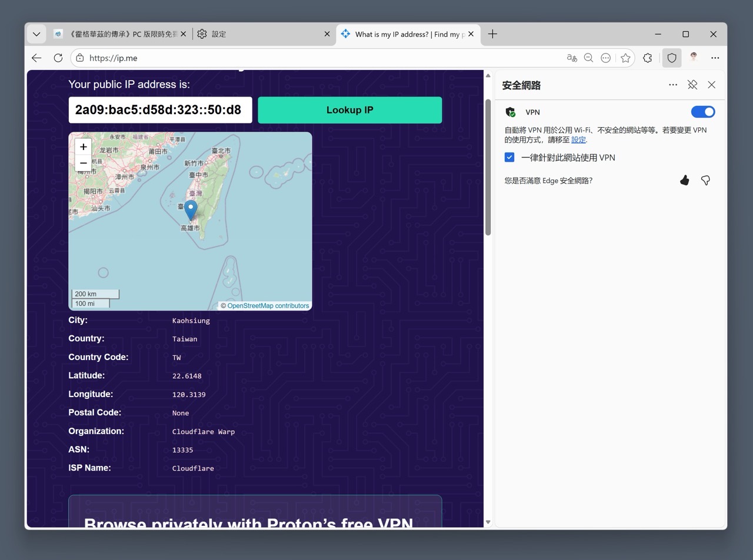The image size is (753, 560).
Task: Turn off the VPN toggle switch
Action: coord(702,112)
